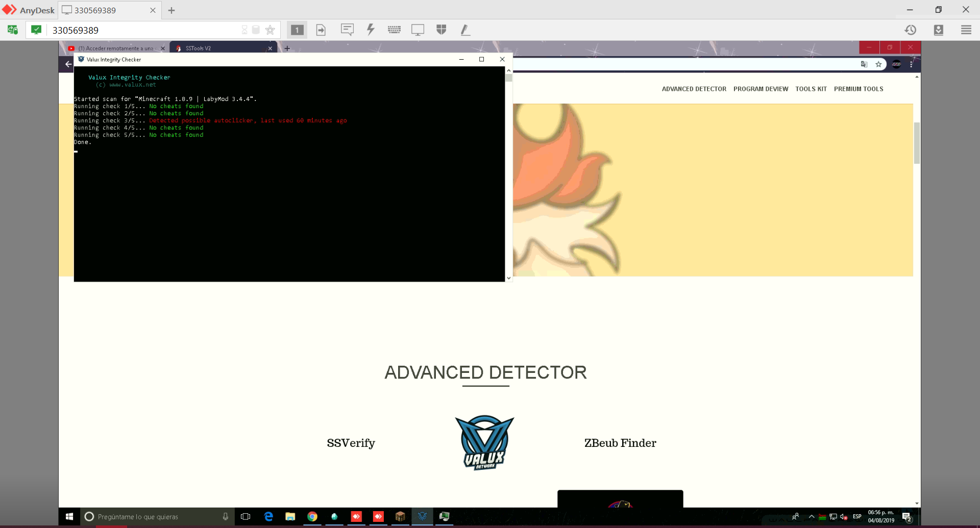
Task: Start the whiteboard with the pen icon
Action: pyautogui.click(x=465, y=30)
